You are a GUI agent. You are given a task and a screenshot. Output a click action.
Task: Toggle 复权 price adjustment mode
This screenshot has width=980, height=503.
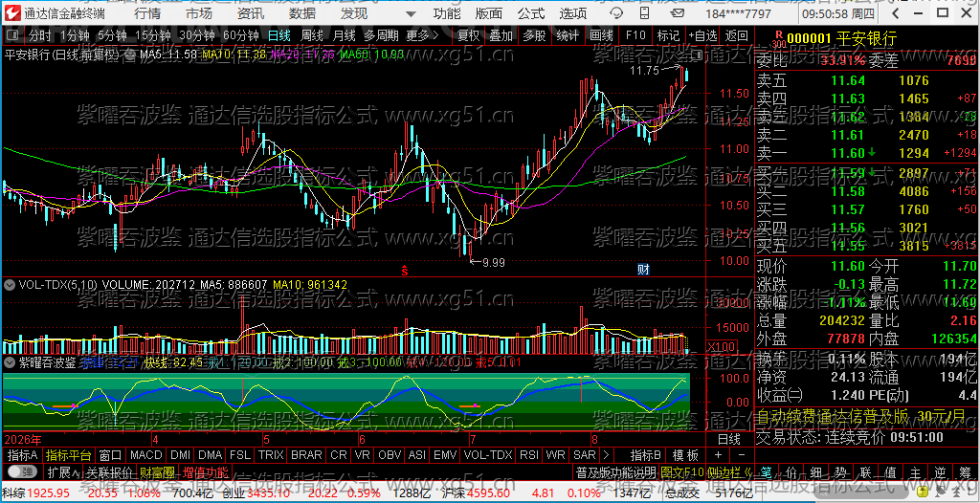pos(468,35)
